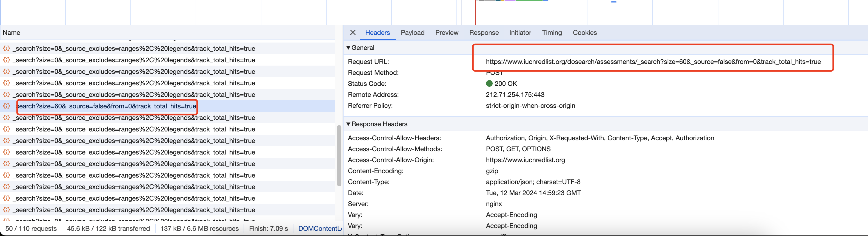Click the first request's JSON icon
The width and height of the screenshot is (868, 236).
6,48
